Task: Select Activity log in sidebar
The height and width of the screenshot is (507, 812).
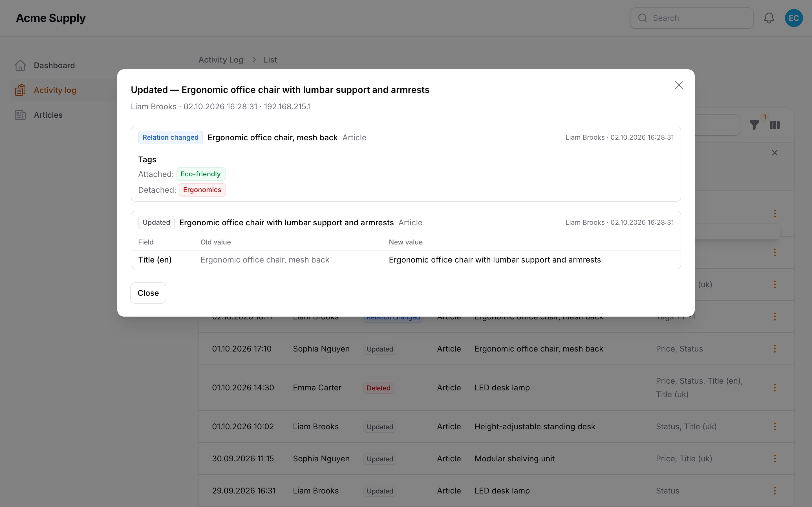Action: (x=55, y=90)
